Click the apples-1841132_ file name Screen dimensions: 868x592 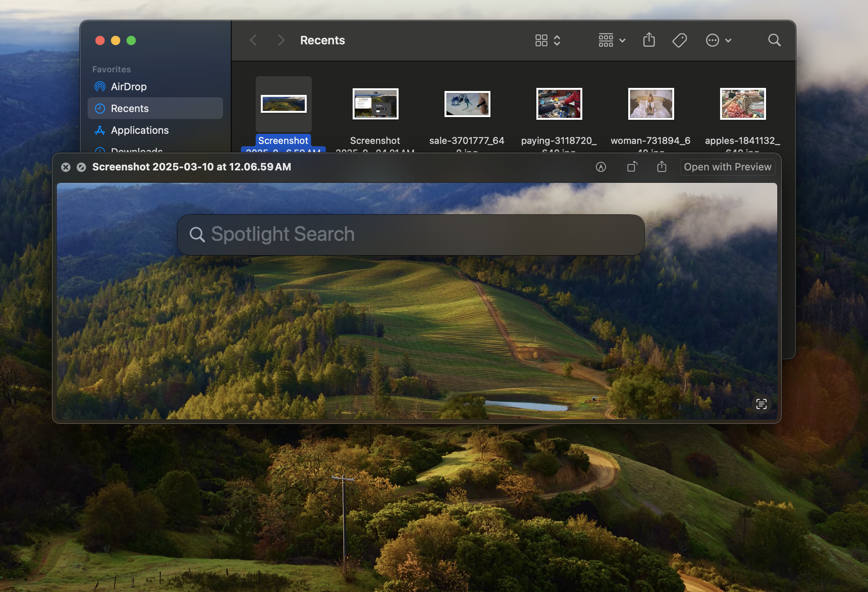(x=742, y=140)
